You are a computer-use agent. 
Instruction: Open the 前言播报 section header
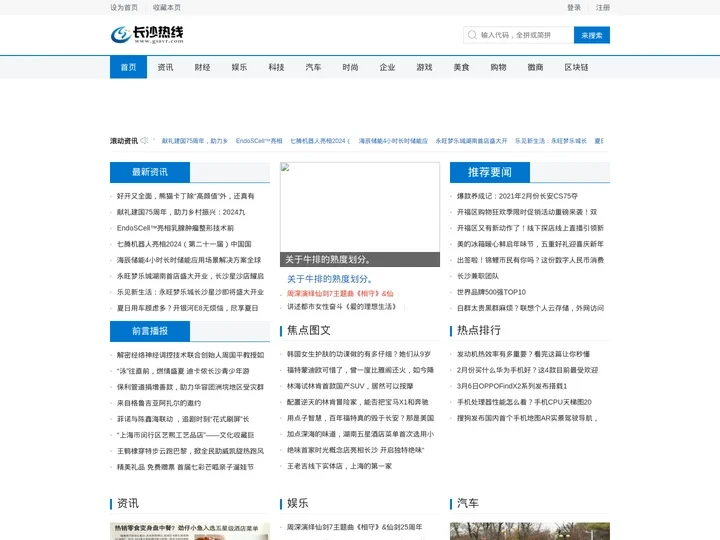150,331
